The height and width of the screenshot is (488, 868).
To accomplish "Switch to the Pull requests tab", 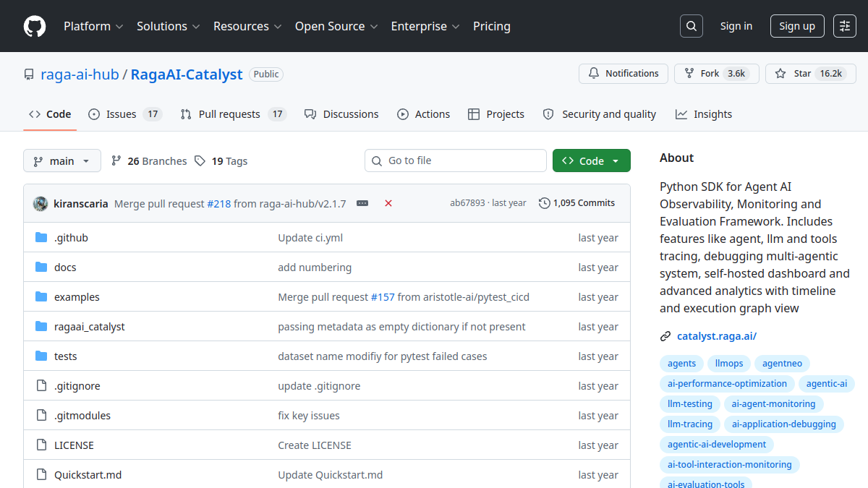I will 234,114.
